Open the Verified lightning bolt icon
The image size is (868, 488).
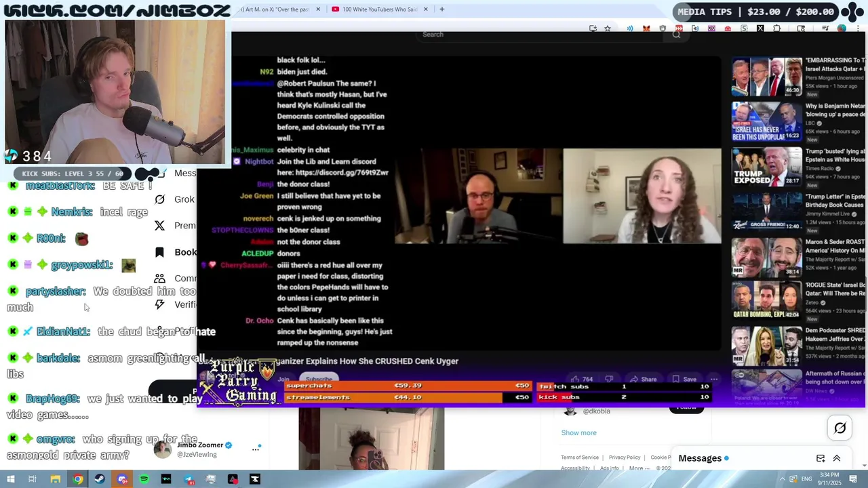(160, 305)
